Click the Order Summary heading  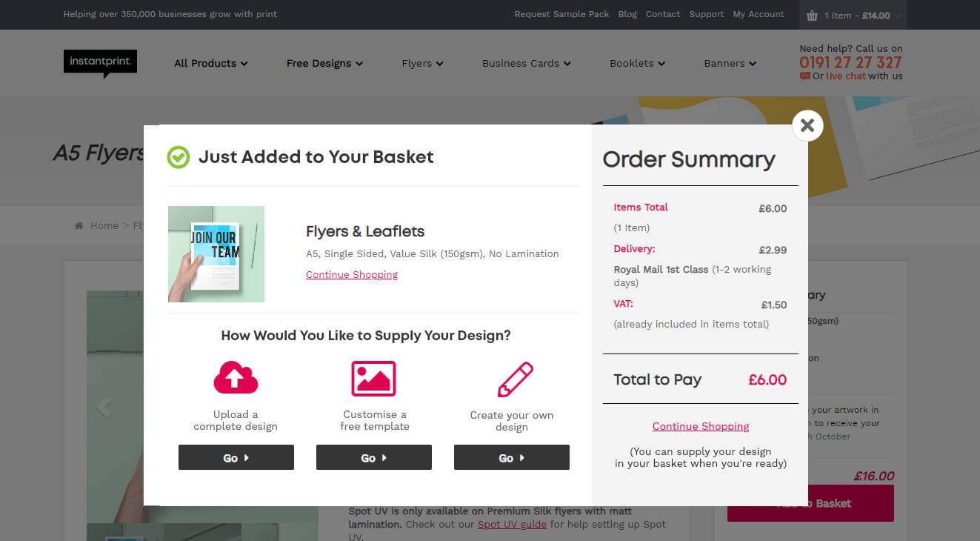point(689,159)
